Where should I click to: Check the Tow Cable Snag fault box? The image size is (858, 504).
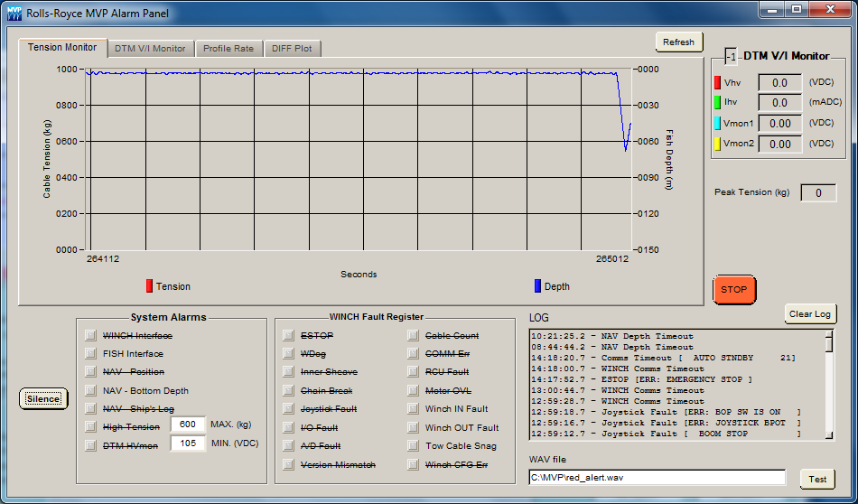[x=413, y=446]
